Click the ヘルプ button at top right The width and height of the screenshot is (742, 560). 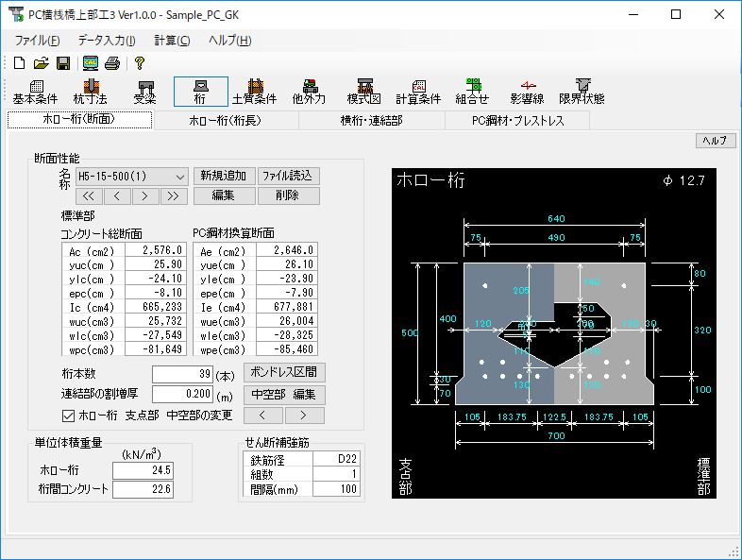click(715, 141)
